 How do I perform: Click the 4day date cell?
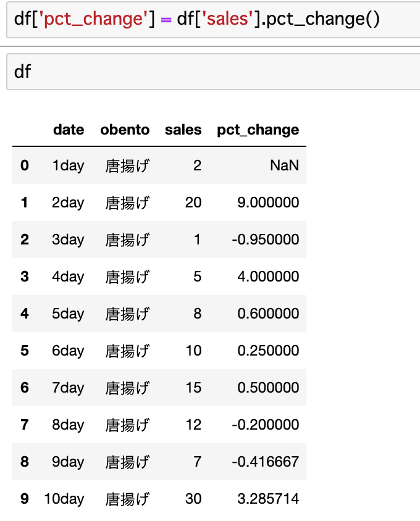click(68, 277)
